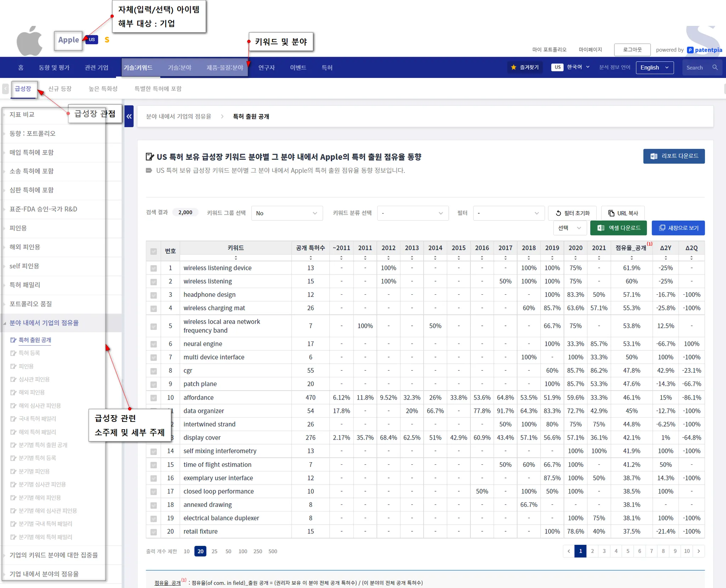Click the 엑셀 다운로드 button
The height and width of the screenshot is (588, 726).
pos(618,228)
